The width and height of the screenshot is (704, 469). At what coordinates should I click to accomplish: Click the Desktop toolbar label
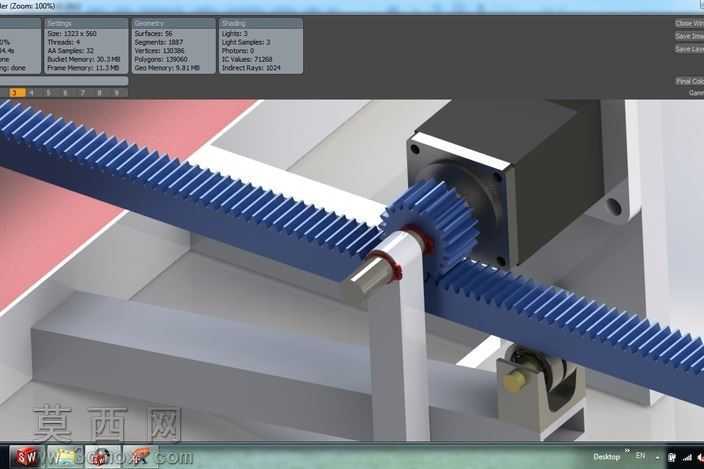tap(607, 457)
